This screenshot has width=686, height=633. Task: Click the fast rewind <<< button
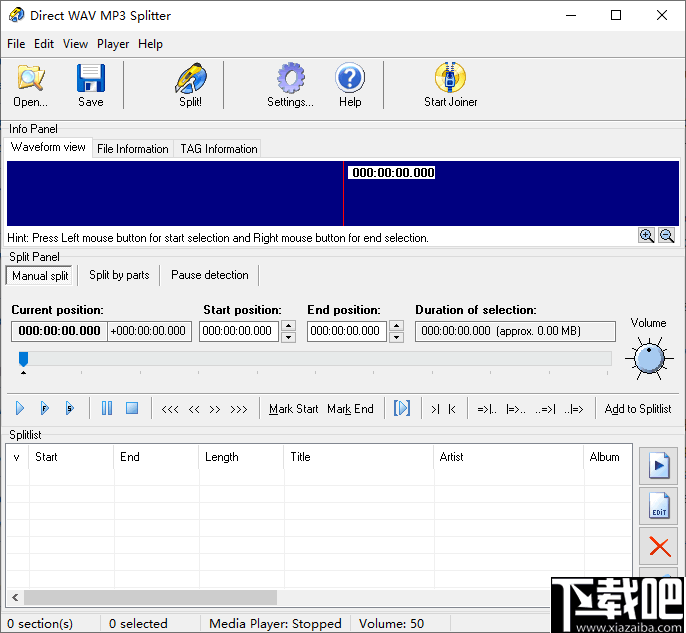pyautogui.click(x=170, y=409)
